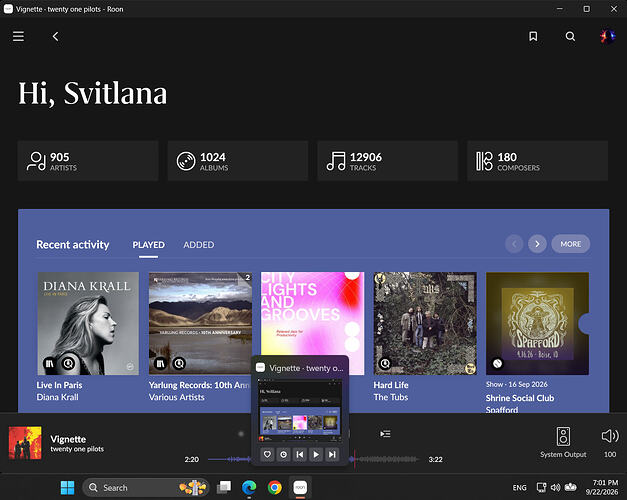Open Spafford Shrine Social Club cover
The width and height of the screenshot is (627, 500).
[537, 324]
